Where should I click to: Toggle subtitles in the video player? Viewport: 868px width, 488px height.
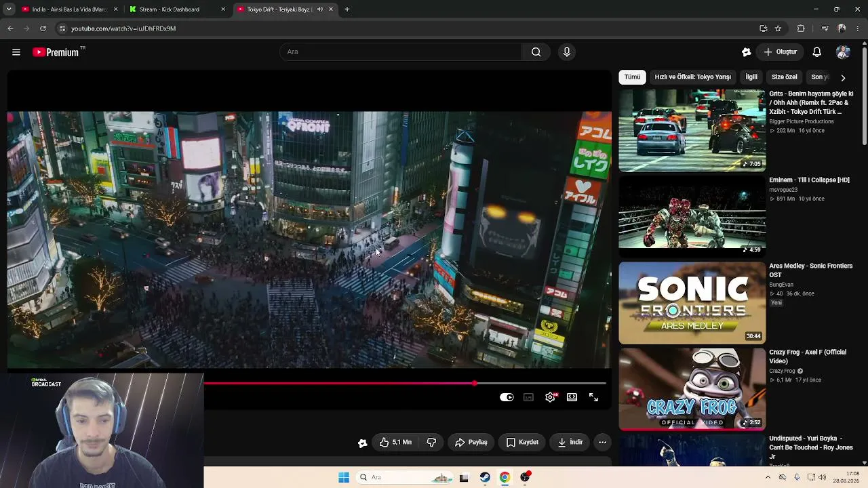coord(528,397)
